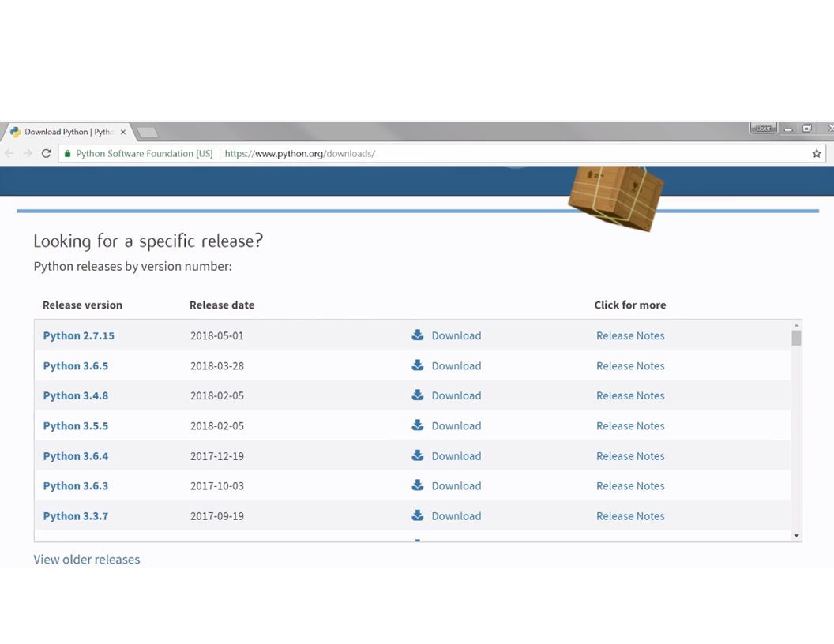Open Release Notes for Python 3.3.7
The width and height of the screenshot is (834, 644).
tap(630, 516)
